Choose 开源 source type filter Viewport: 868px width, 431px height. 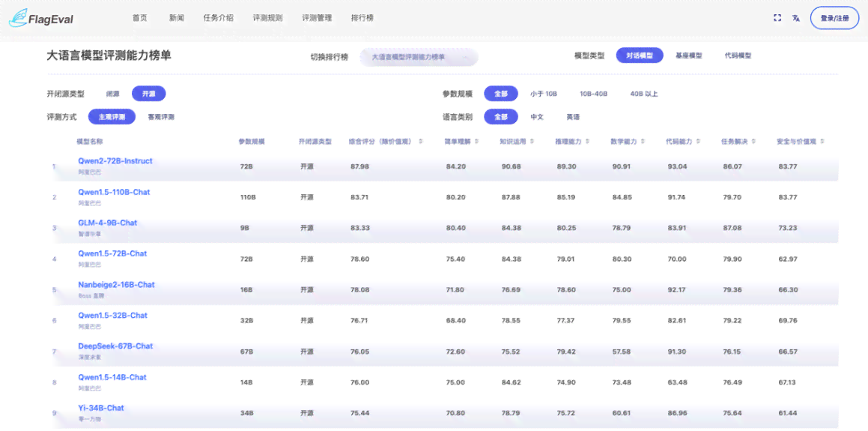[x=148, y=94]
